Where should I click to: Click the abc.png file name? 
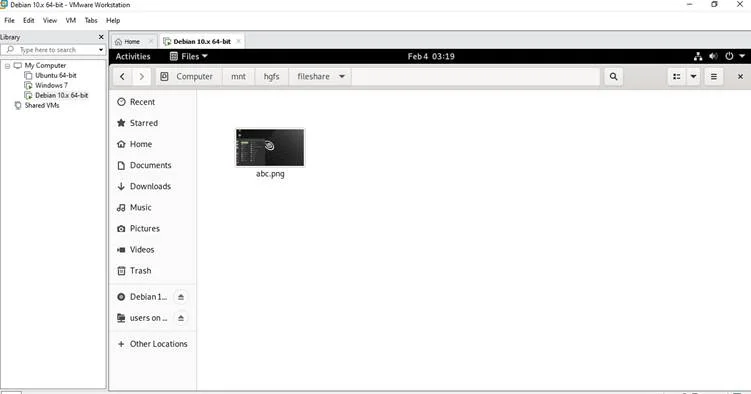tap(270, 174)
